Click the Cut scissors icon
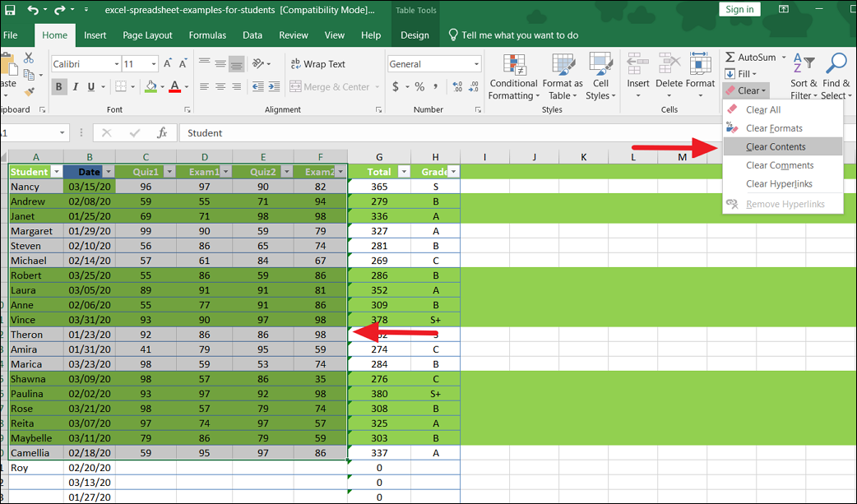Image resolution: width=857 pixels, height=504 pixels. 29,58
